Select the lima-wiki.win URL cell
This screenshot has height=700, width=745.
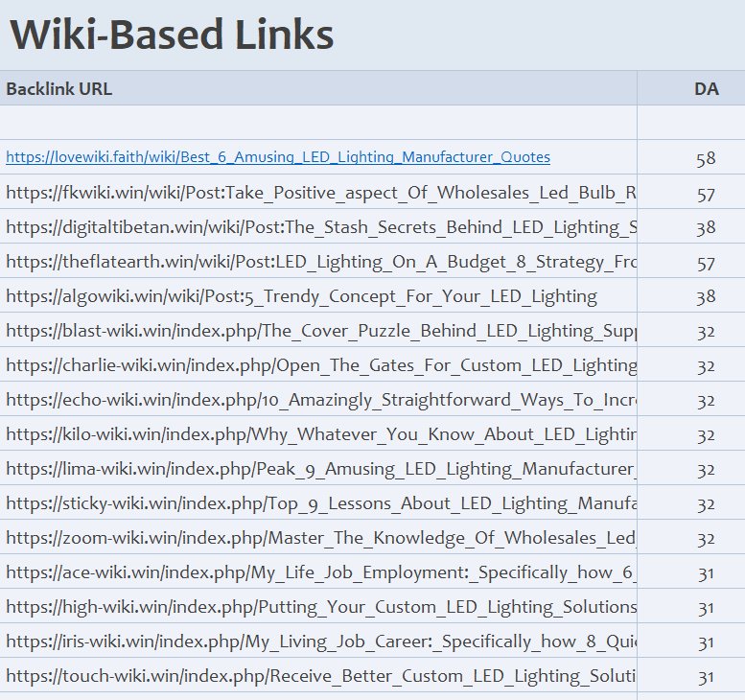(320, 469)
